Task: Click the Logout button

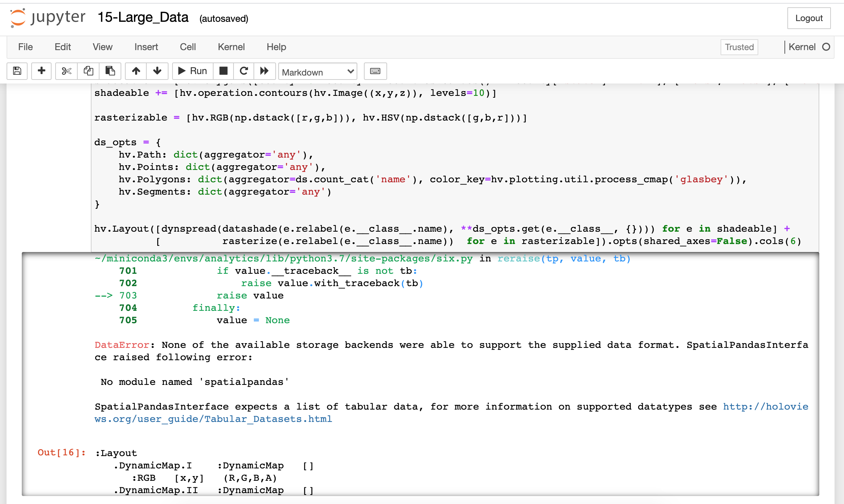Action: pyautogui.click(x=808, y=18)
